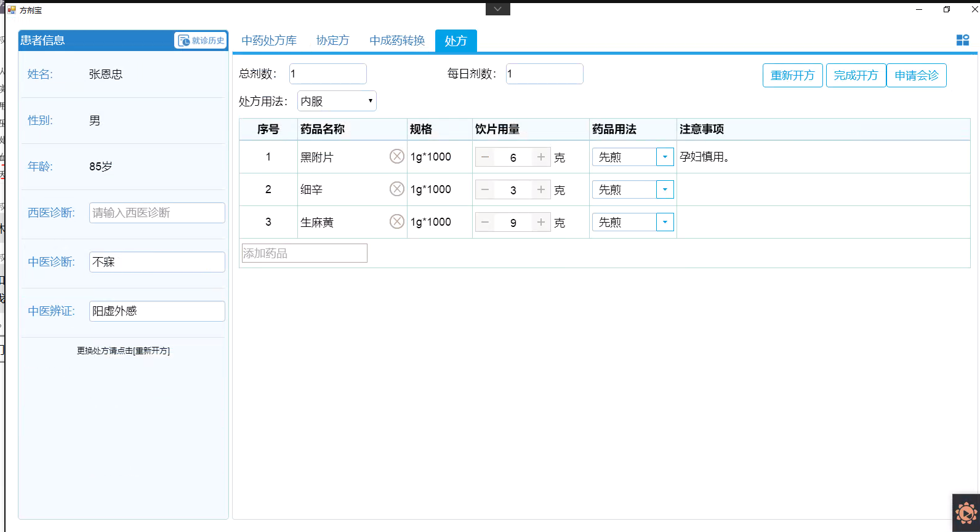Click the 西医诊断 input field

pos(157,213)
